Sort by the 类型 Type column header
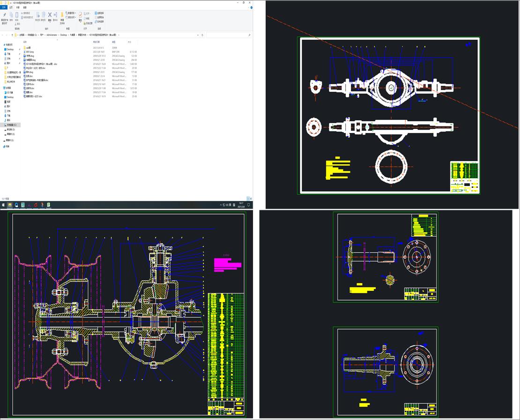520x420 pixels. (113, 42)
